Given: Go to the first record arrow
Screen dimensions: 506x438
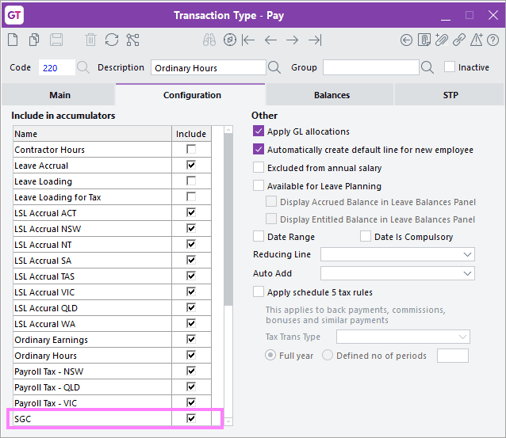Looking at the screenshot, I should pyautogui.click(x=248, y=40).
